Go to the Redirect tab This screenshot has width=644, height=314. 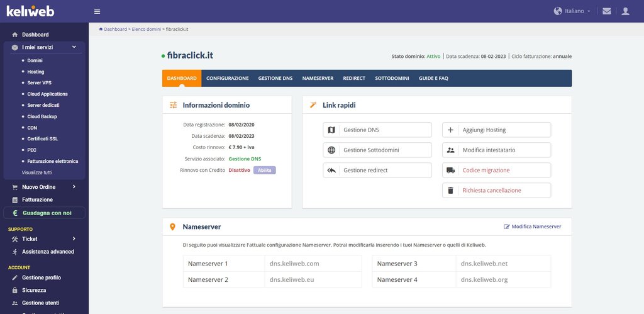[x=354, y=78]
